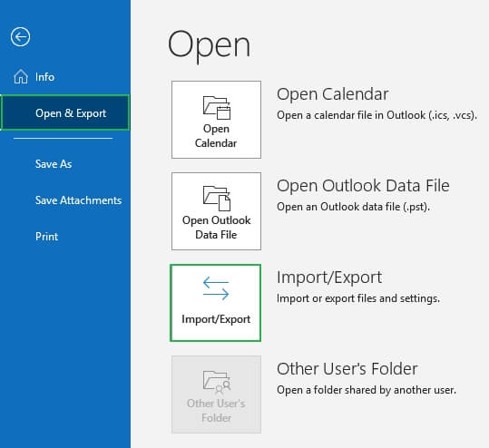Click the "Open Calendar" heading text

pos(332,94)
